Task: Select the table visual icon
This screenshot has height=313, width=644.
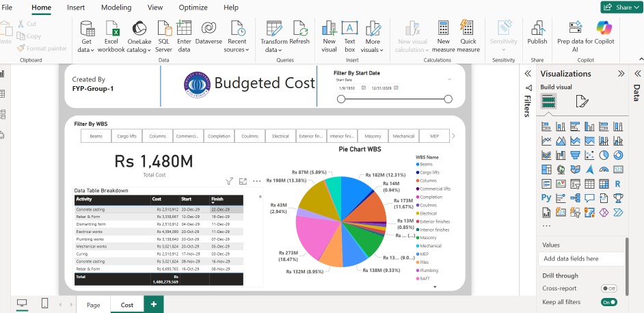Action: pos(589,184)
